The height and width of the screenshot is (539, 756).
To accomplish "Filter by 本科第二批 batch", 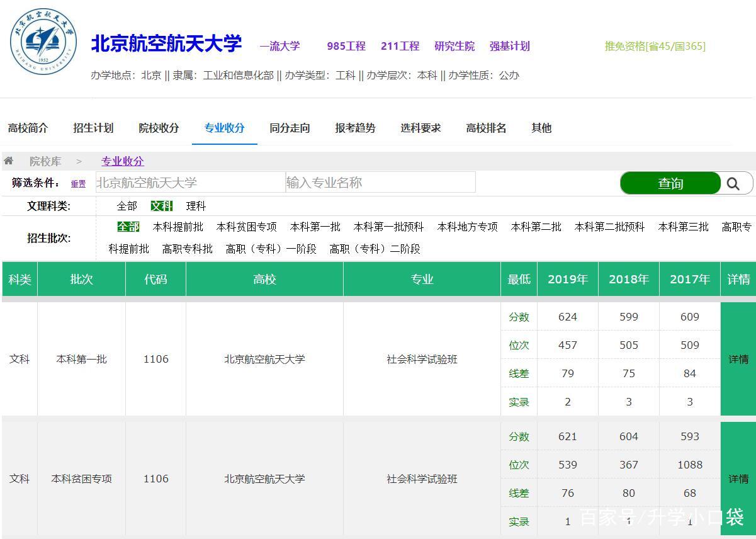I will click(x=536, y=227).
